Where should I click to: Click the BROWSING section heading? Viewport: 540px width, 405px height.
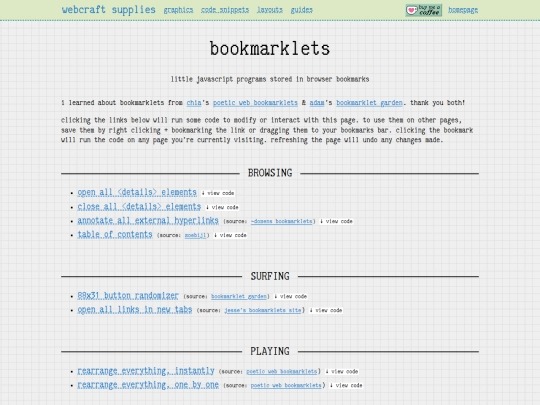(270, 173)
